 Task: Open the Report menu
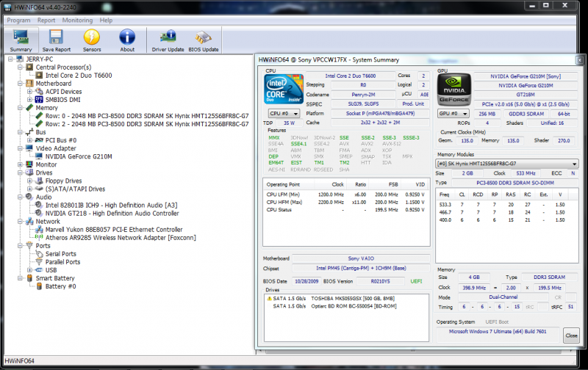[x=46, y=21]
